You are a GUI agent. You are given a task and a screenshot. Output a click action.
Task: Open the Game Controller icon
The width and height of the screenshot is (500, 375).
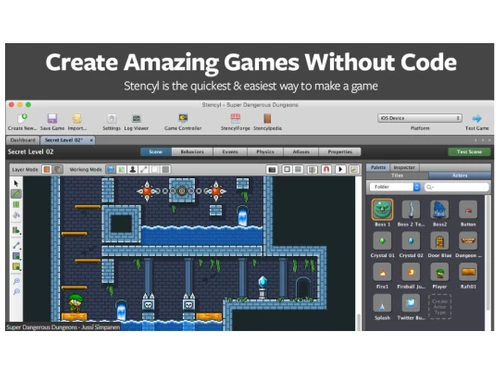(183, 118)
